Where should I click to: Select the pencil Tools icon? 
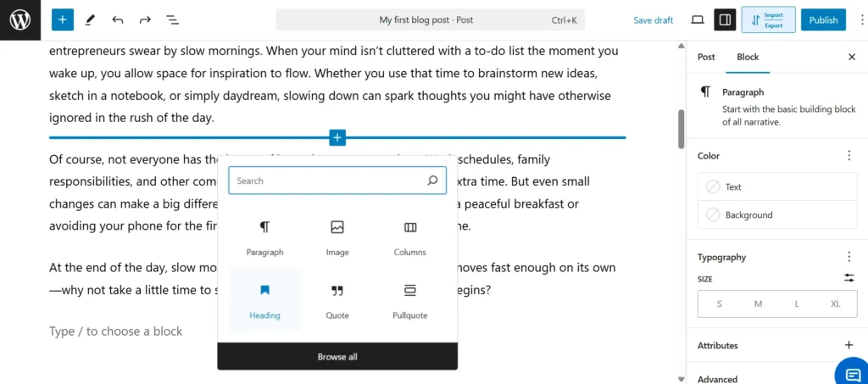(x=91, y=19)
